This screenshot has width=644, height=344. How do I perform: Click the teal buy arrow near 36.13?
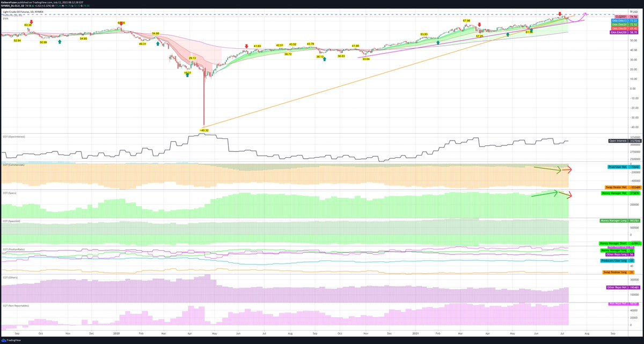click(324, 60)
